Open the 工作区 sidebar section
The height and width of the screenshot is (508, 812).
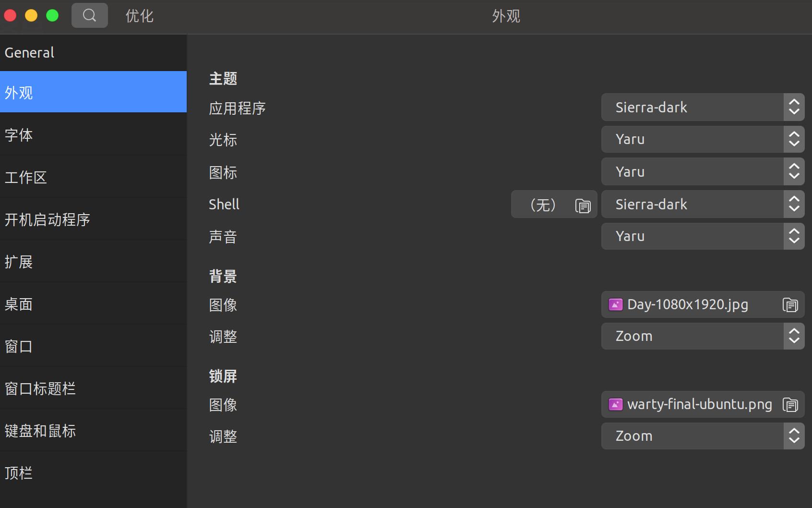tap(93, 177)
